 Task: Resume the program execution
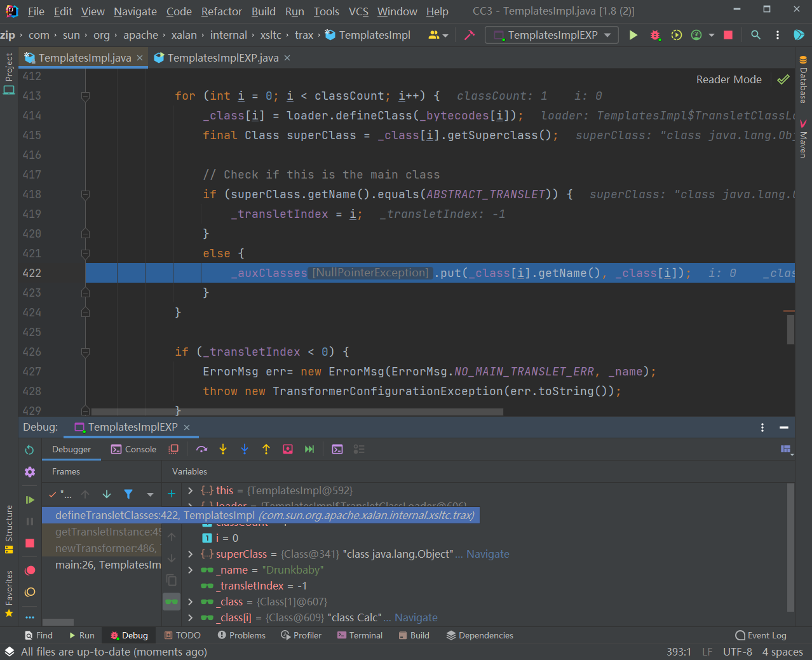pyautogui.click(x=30, y=499)
